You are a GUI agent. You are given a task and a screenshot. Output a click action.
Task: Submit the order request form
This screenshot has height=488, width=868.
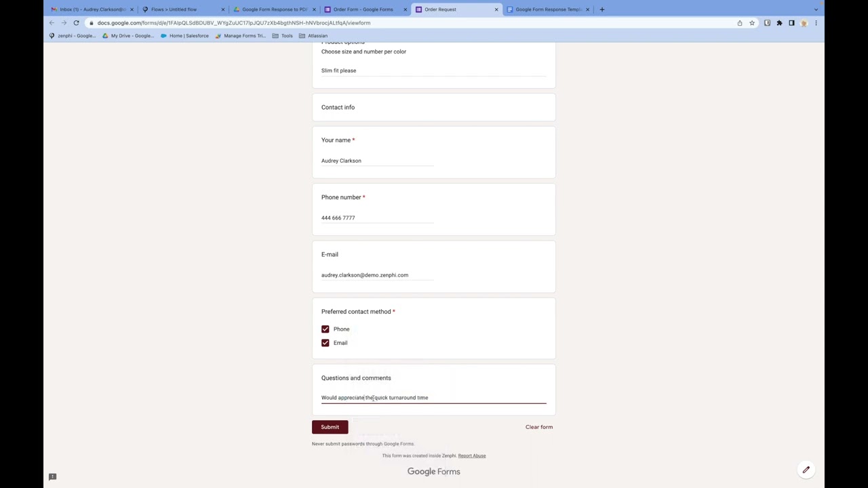click(x=330, y=427)
